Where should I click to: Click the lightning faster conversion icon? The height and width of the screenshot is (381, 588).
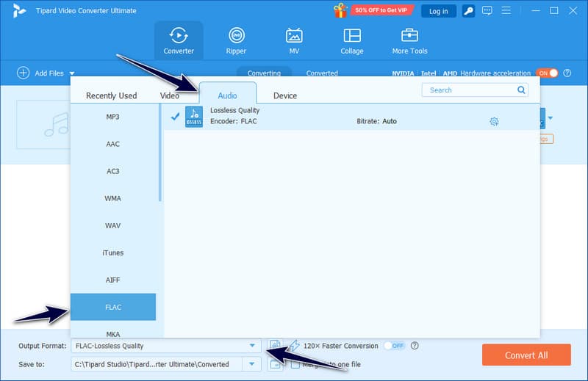point(295,346)
